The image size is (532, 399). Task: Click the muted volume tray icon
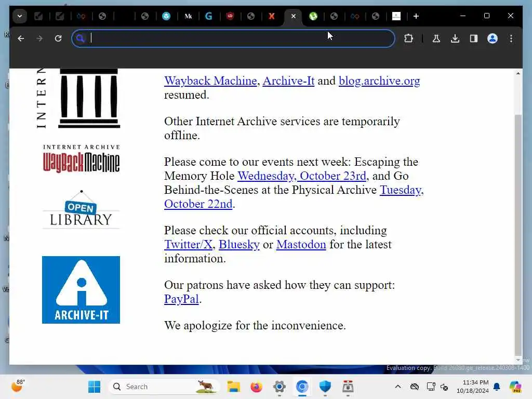pyautogui.click(x=444, y=387)
